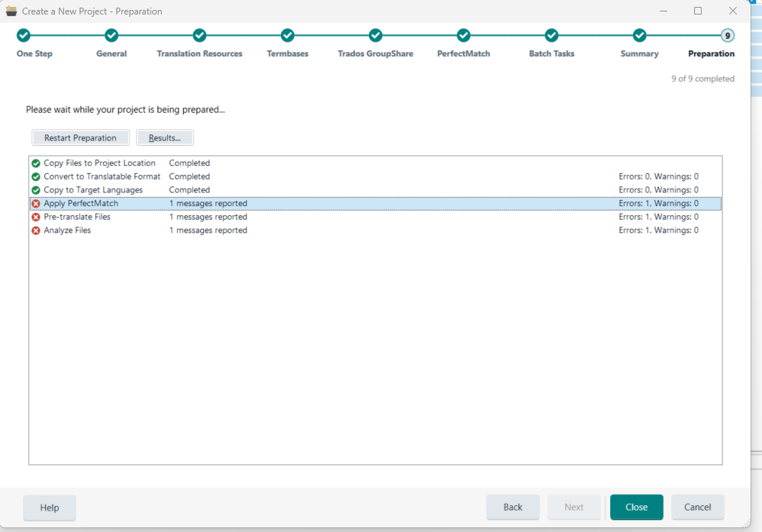762x532 pixels.
Task: Click the Restart Preparation button
Action: [80, 137]
